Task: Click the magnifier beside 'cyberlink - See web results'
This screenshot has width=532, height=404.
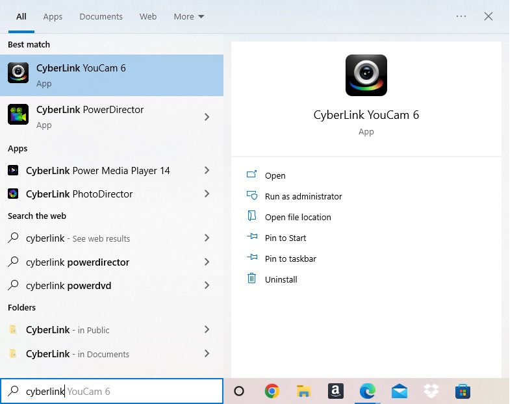Action: coord(13,238)
